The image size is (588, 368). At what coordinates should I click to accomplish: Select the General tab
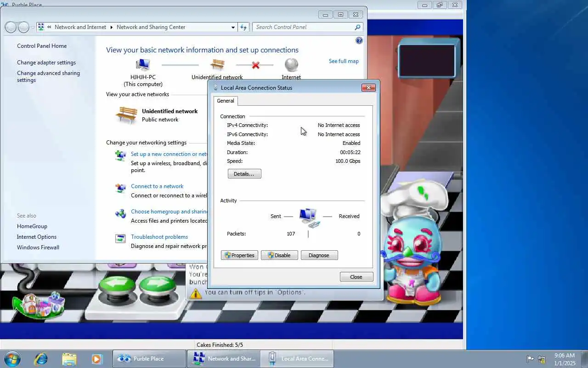coord(226,101)
